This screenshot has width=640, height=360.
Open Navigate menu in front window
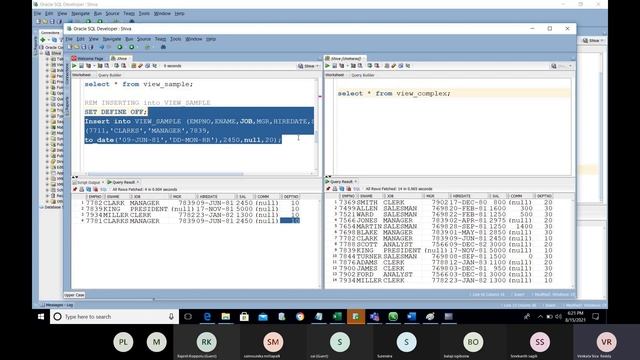(x=112, y=39)
